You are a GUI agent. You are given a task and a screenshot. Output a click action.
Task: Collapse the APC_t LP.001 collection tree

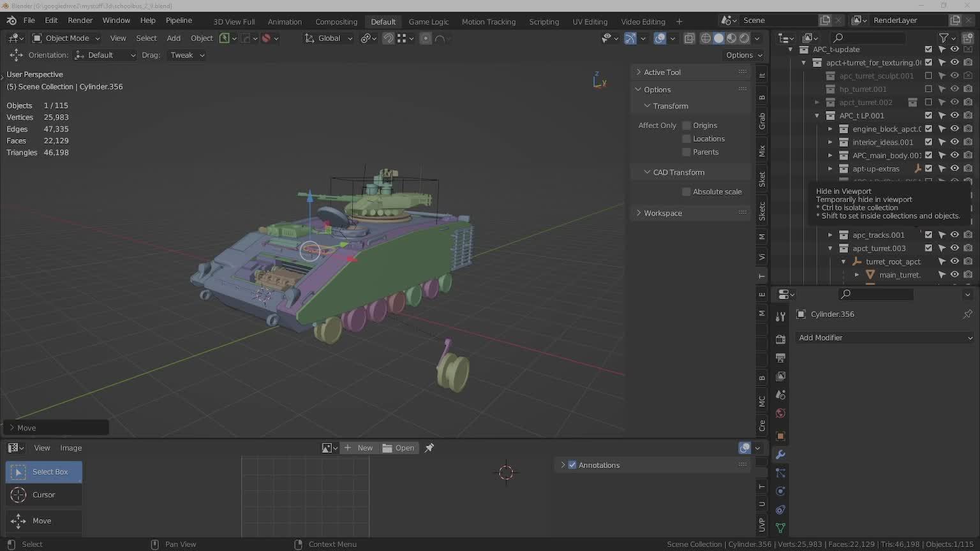coord(817,115)
